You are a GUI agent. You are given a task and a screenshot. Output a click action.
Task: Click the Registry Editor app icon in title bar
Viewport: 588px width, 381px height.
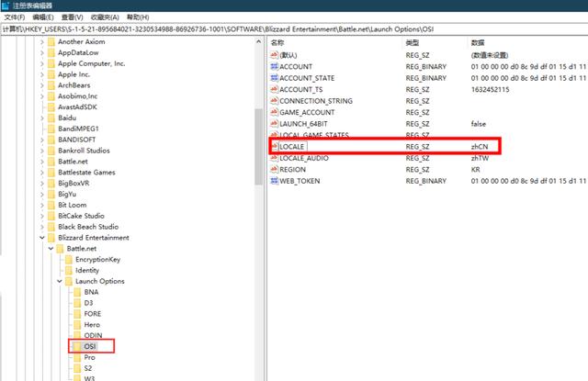[6, 6]
